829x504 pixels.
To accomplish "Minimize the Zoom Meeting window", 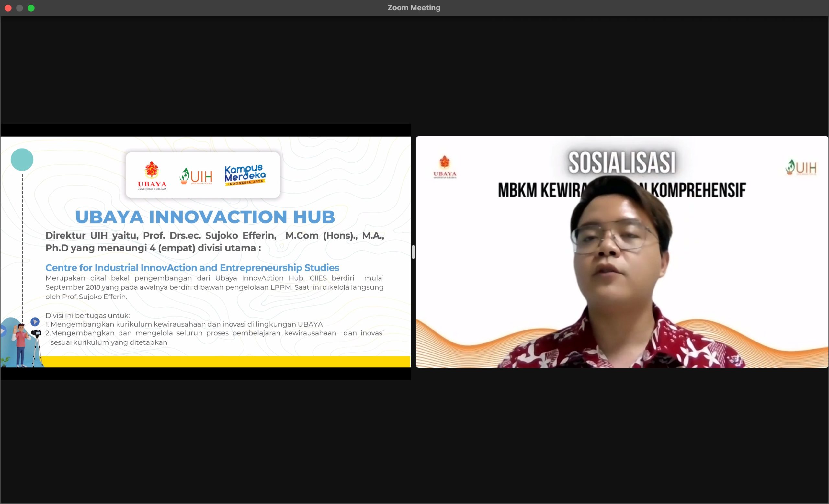I will click(19, 8).
